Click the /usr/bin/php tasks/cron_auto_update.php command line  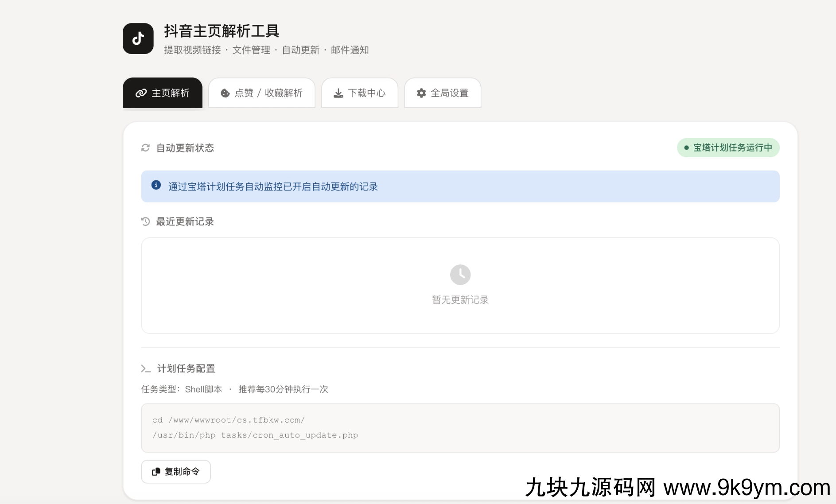255,435
